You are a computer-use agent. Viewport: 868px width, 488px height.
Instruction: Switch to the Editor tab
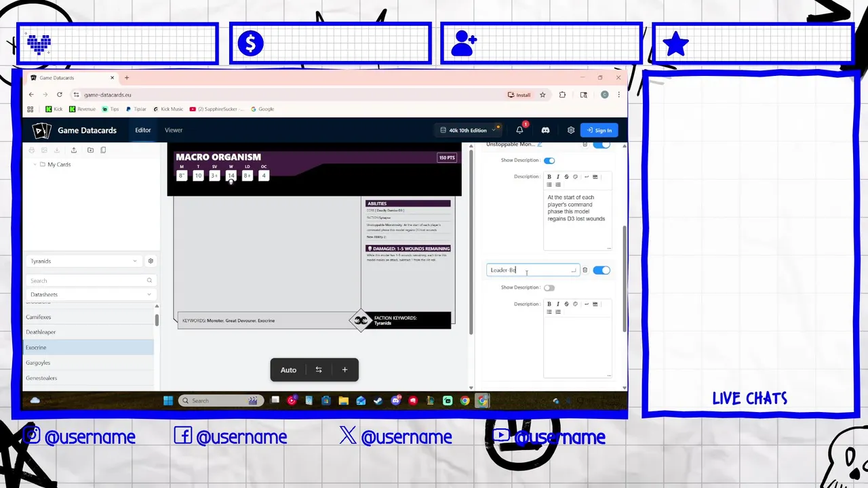point(143,130)
